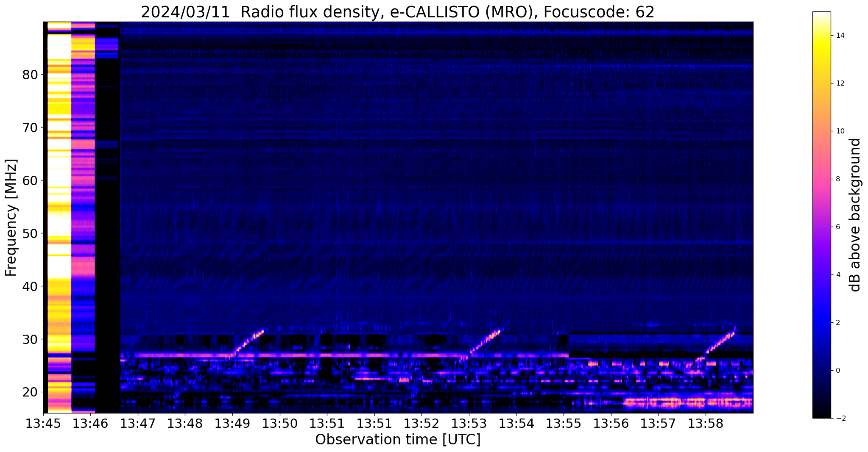
Task: Click the 13:49 time tick label
Action: click(x=232, y=424)
